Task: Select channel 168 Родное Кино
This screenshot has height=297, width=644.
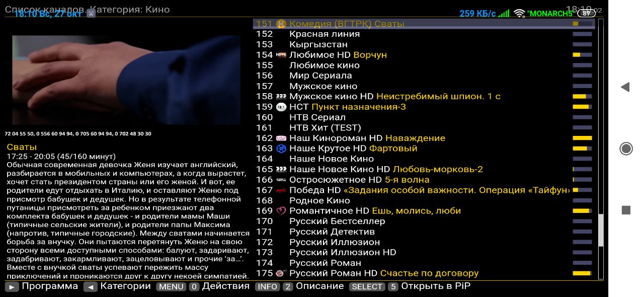Action: click(x=424, y=200)
